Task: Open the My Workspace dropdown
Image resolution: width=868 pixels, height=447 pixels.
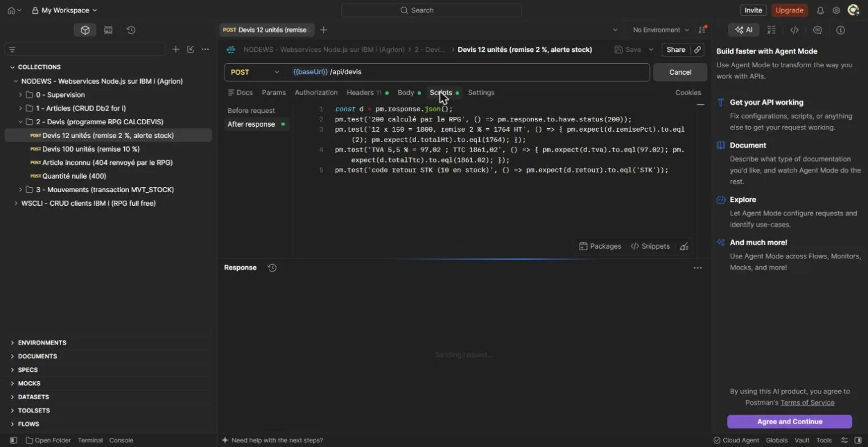Action: tap(64, 10)
